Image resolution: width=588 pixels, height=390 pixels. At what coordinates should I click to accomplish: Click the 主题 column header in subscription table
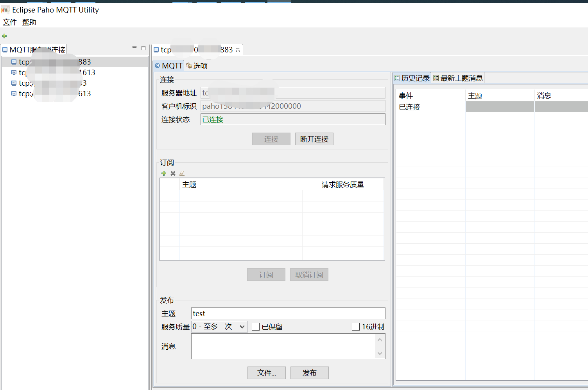click(241, 185)
